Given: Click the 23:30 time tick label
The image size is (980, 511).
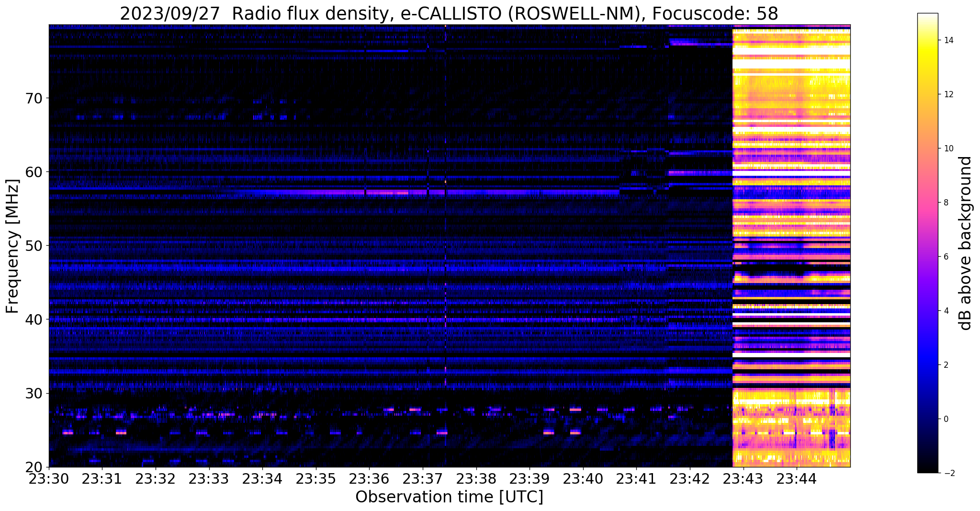Looking at the screenshot, I should click(x=49, y=479).
